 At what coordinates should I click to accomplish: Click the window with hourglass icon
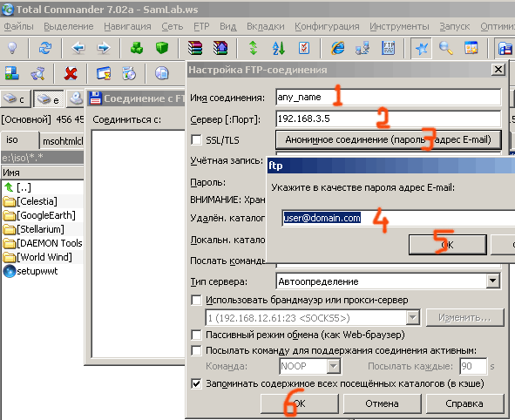(104, 73)
